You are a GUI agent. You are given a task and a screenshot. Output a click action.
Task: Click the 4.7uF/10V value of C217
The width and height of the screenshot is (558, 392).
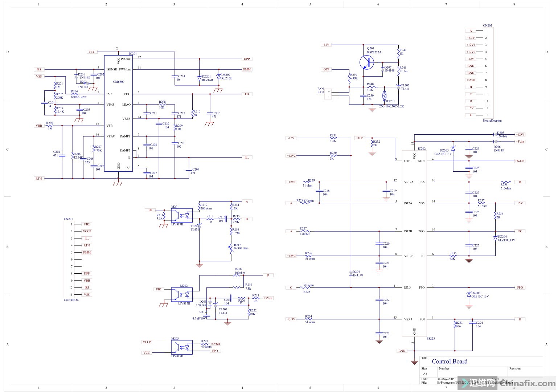[199, 318]
